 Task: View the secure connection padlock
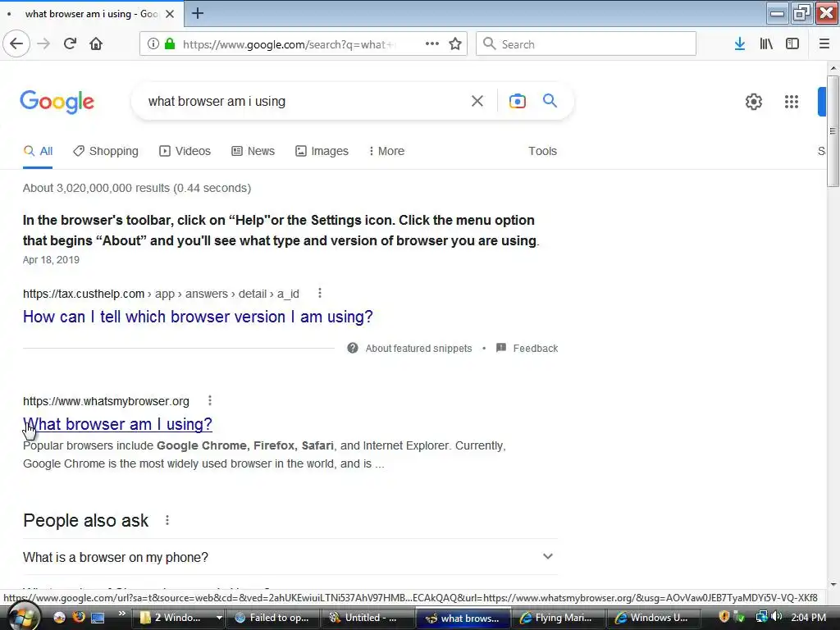pyautogui.click(x=170, y=44)
